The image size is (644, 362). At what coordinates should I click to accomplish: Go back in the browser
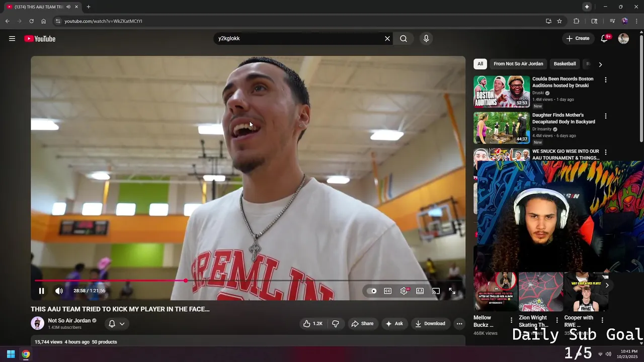[x=7, y=21]
